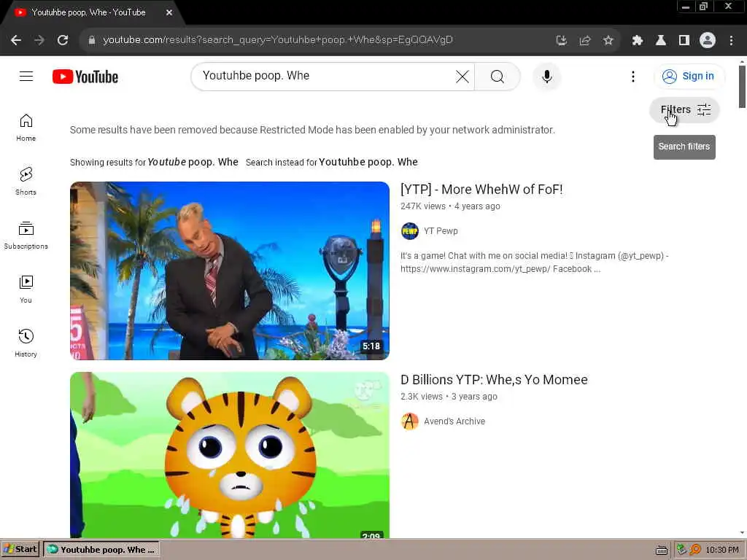This screenshot has height=560, width=747.
Task: Open Chrome Labs flask icon
Action: (x=661, y=41)
